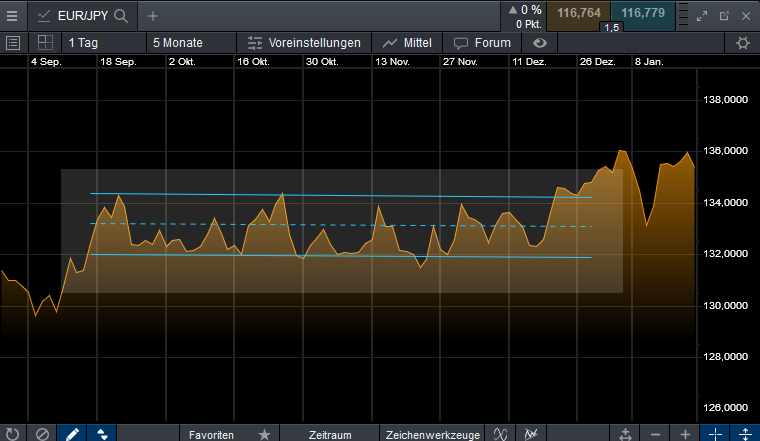Open the Zeichenwerkzeuge menu
The image size is (760, 441).
433,434
